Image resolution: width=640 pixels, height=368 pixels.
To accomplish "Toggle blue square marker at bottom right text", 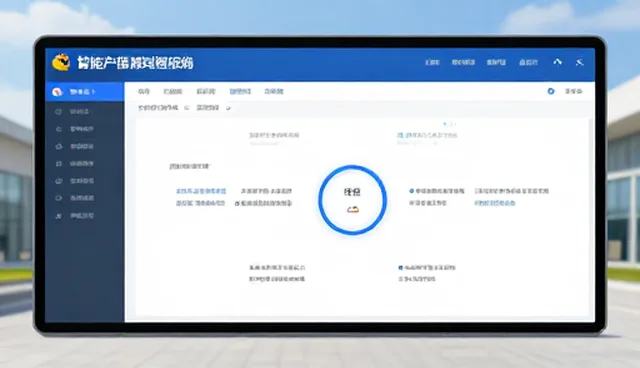I will coord(400,268).
